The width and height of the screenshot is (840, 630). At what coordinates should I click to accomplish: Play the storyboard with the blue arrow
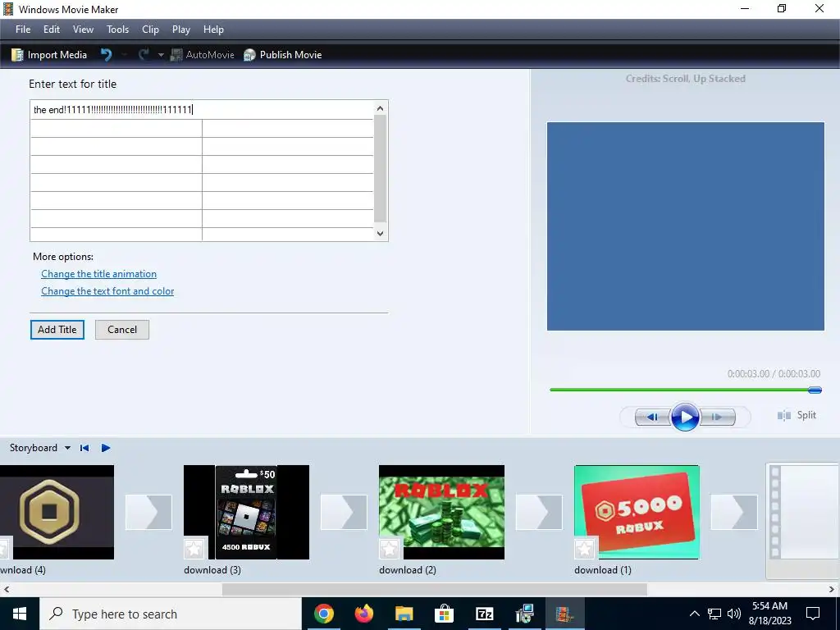pyautogui.click(x=106, y=448)
